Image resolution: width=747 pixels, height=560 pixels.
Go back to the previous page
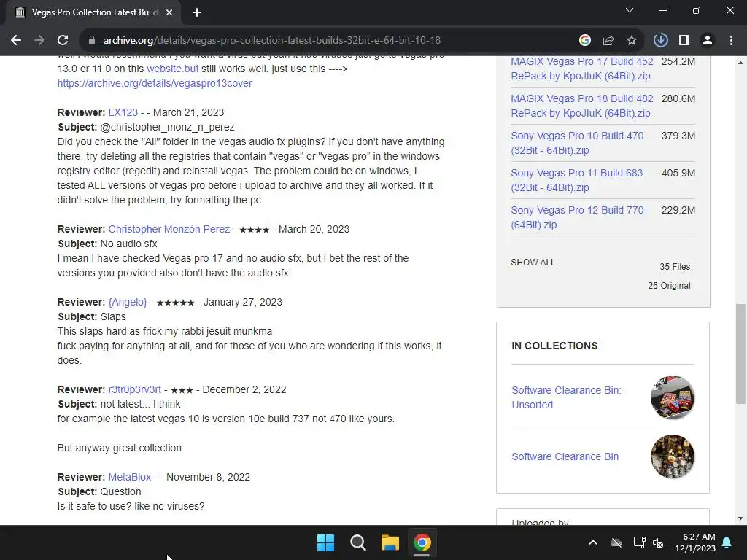pyautogui.click(x=16, y=41)
